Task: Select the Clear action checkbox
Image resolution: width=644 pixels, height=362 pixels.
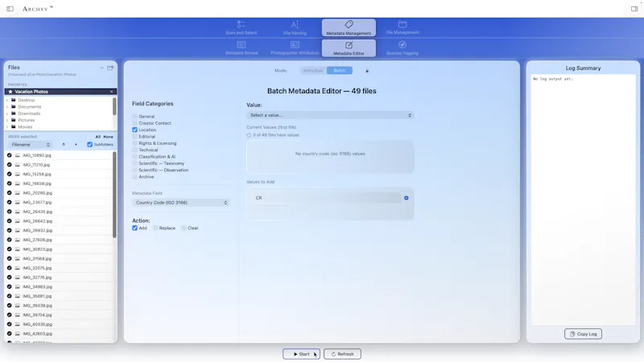Action: (184, 228)
